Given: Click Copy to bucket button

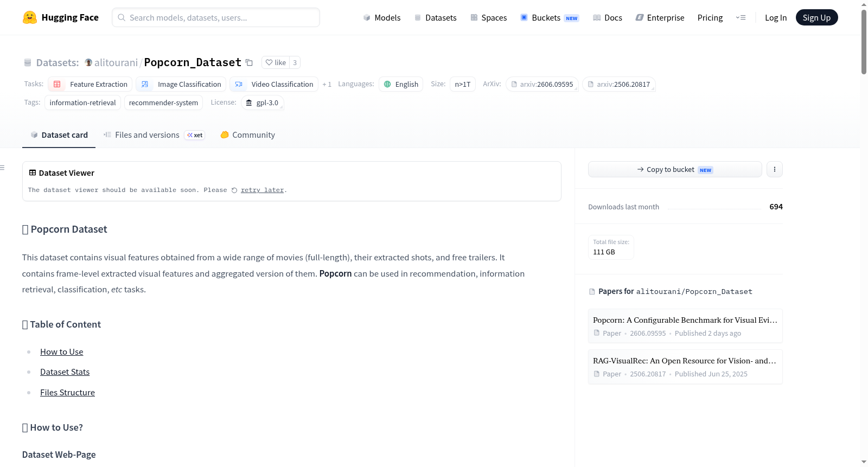Looking at the screenshot, I should click(x=675, y=169).
